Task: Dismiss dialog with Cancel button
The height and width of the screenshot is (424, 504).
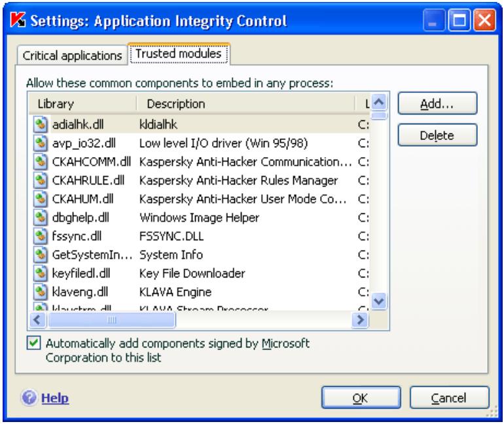Action: coord(450,398)
